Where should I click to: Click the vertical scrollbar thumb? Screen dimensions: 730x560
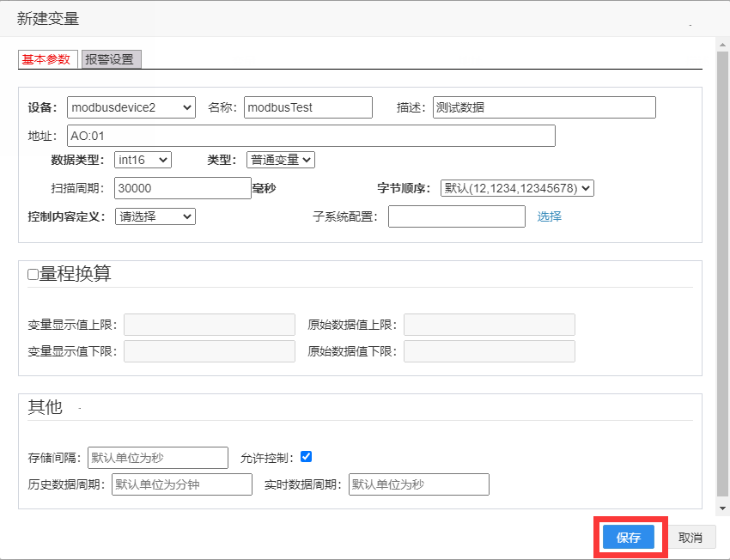(x=722, y=275)
